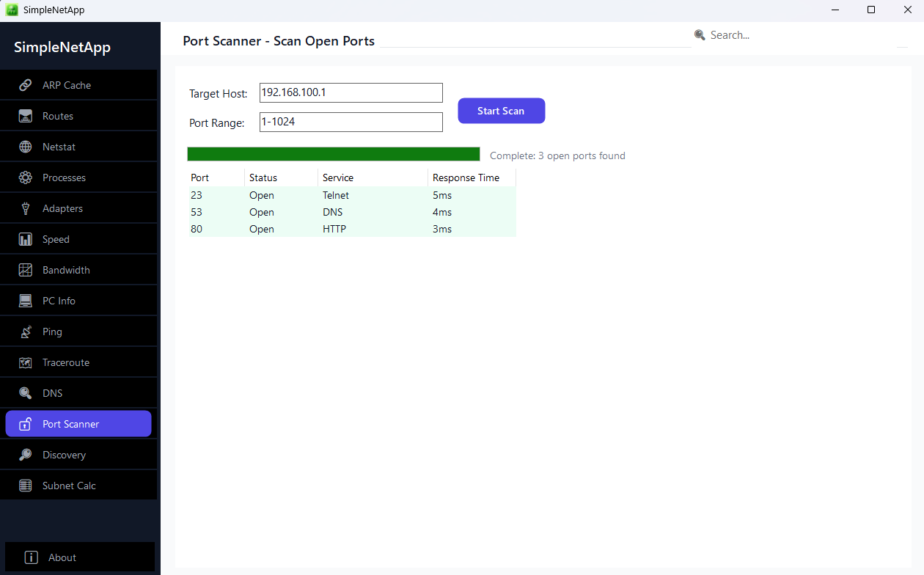Screen dimensions: 924x575
Task: Click the Open status in Telnet row
Action: tap(262, 195)
